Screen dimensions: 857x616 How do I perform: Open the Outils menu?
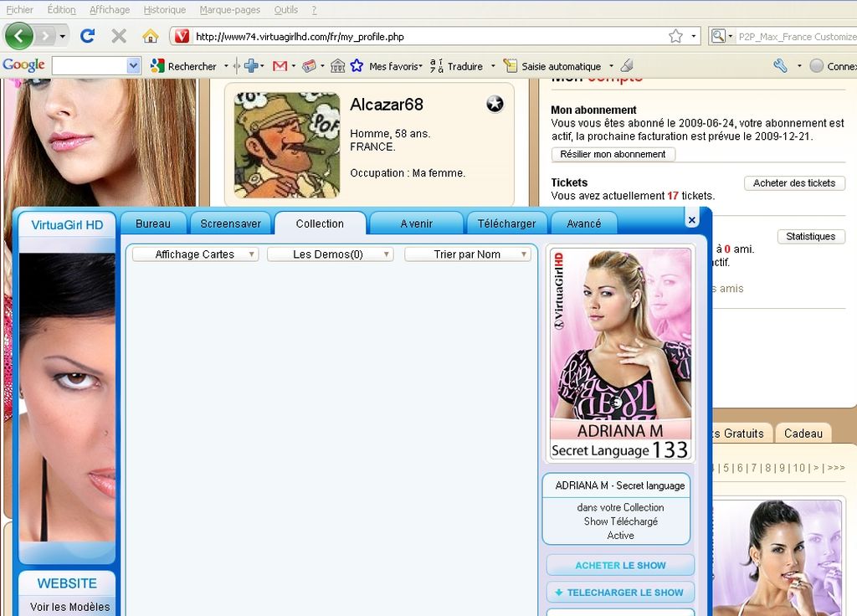click(x=286, y=9)
